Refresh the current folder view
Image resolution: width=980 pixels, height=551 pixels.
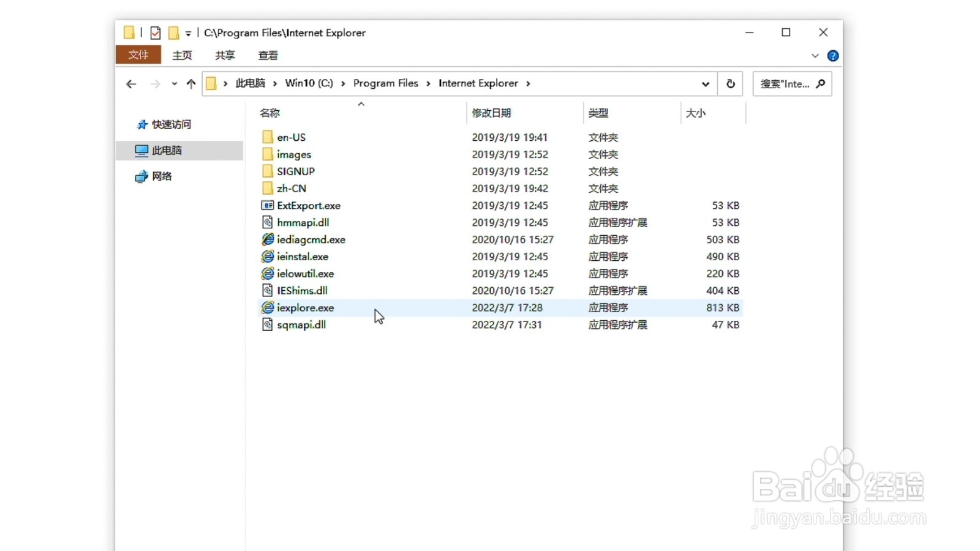pos(731,84)
